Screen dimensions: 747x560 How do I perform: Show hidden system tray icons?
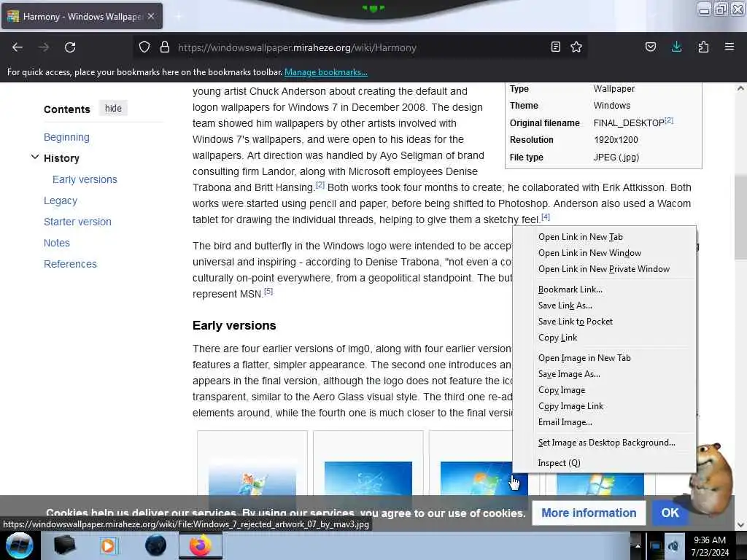click(x=637, y=546)
